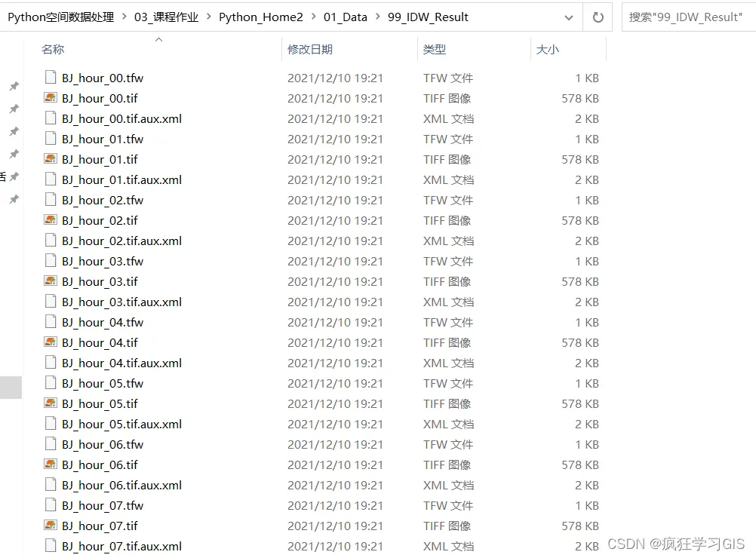Viewport: 756px width, 558px height.
Task: Click the search box for 99_IDW_Result
Action: pos(689,17)
